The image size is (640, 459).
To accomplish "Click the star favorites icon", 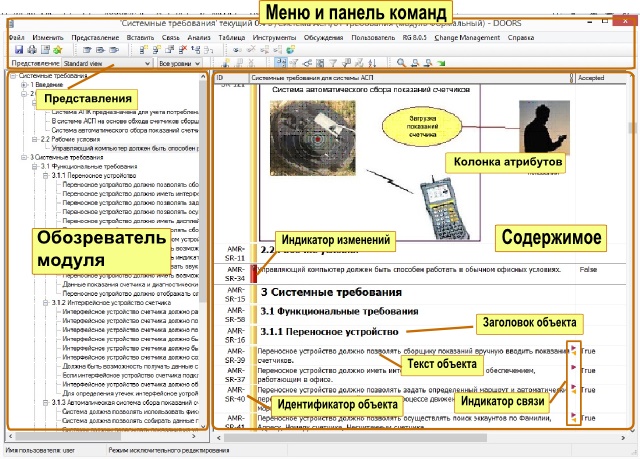I will [x=58, y=50].
